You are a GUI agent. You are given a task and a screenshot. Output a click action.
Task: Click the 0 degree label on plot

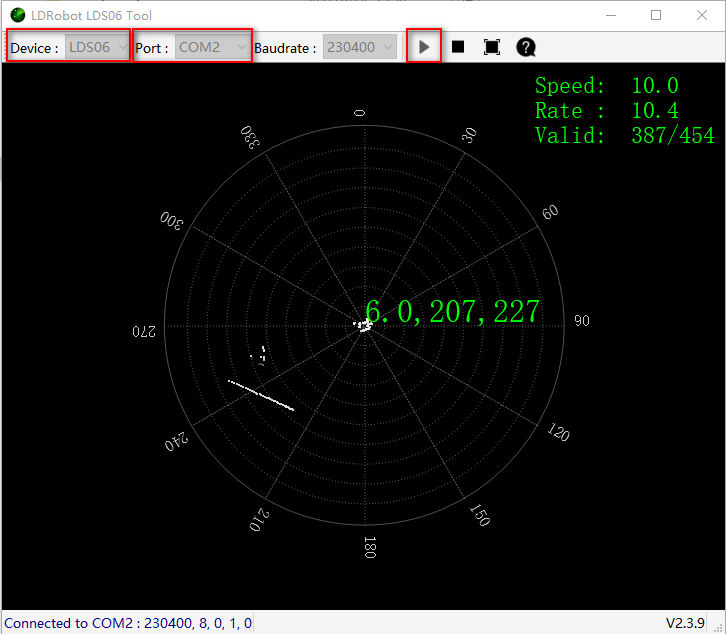pos(360,113)
